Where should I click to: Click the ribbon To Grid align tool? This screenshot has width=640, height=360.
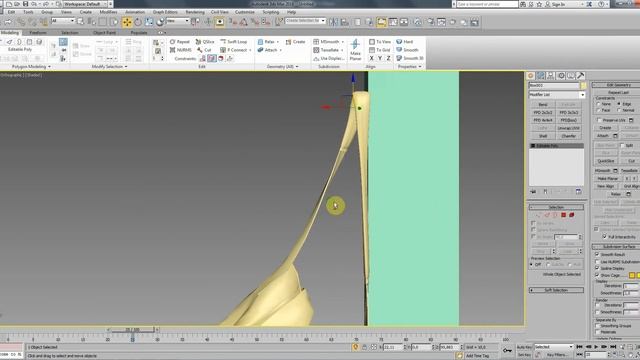(x=380, y=50)
